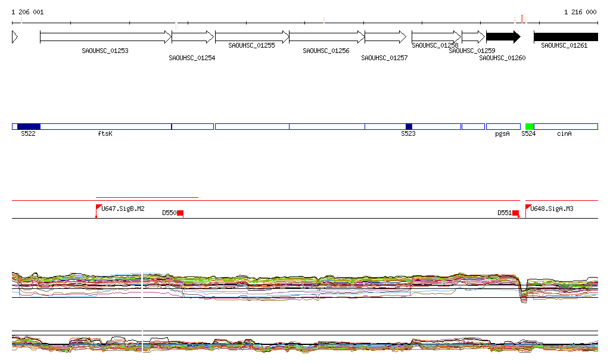This screenshot has height=364, width=610.
Task: Click the dark blue S522 segment
Action: coord(29,126)
